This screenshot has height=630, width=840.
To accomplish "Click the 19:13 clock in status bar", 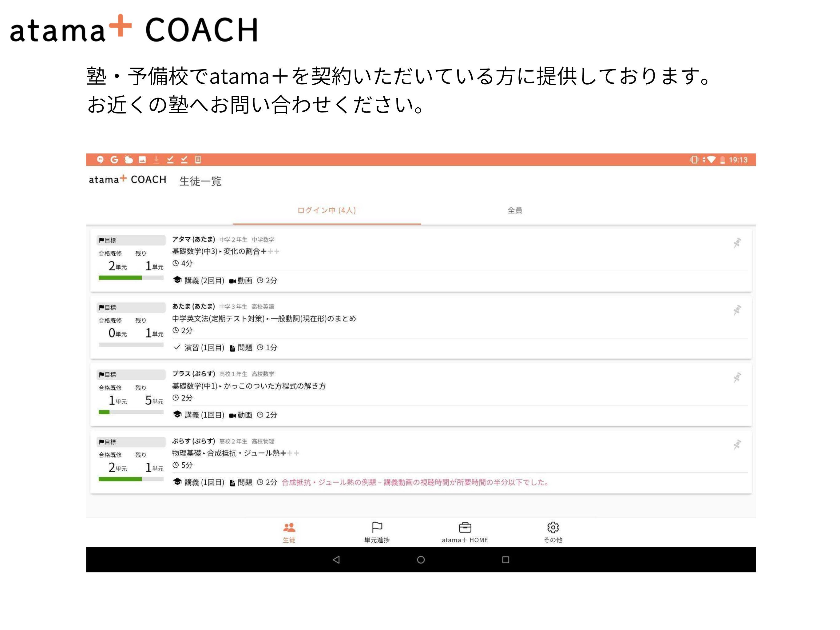I will pos(738,160).
